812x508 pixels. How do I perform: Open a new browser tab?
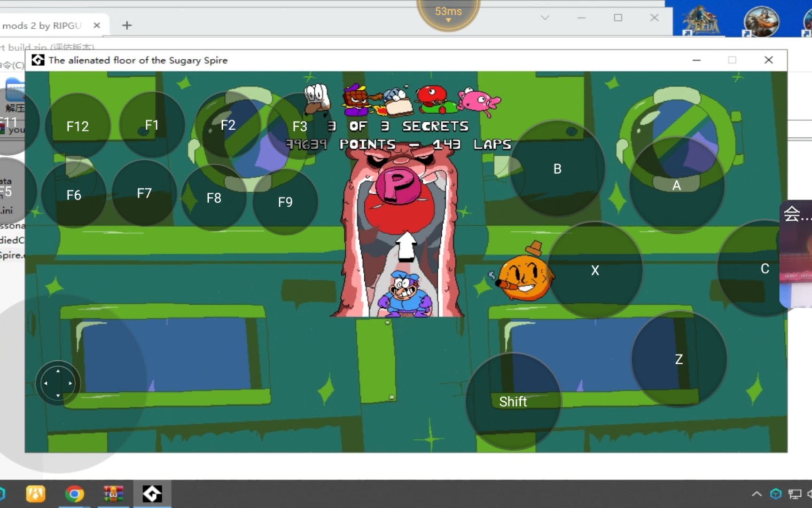point(127,25)
